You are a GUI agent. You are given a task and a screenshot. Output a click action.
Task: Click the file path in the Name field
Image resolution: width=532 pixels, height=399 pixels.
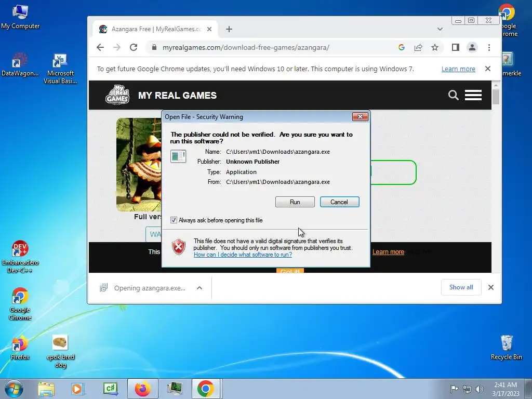pyautogui.click(x=278, y=152)
